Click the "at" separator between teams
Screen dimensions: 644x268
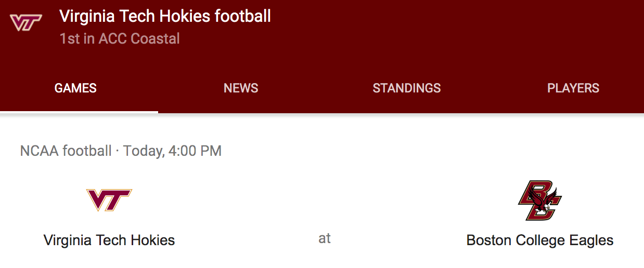[x=325, y=238]
